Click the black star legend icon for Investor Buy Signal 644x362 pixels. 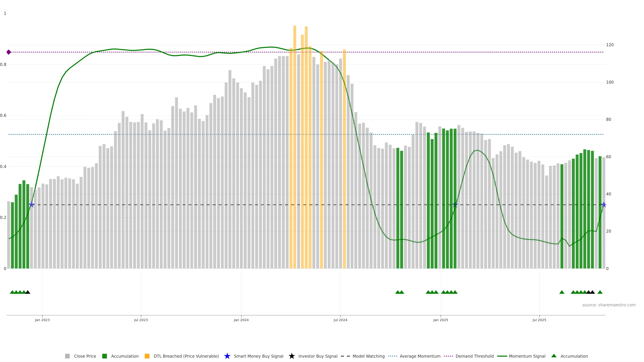[x=291, y=356]
